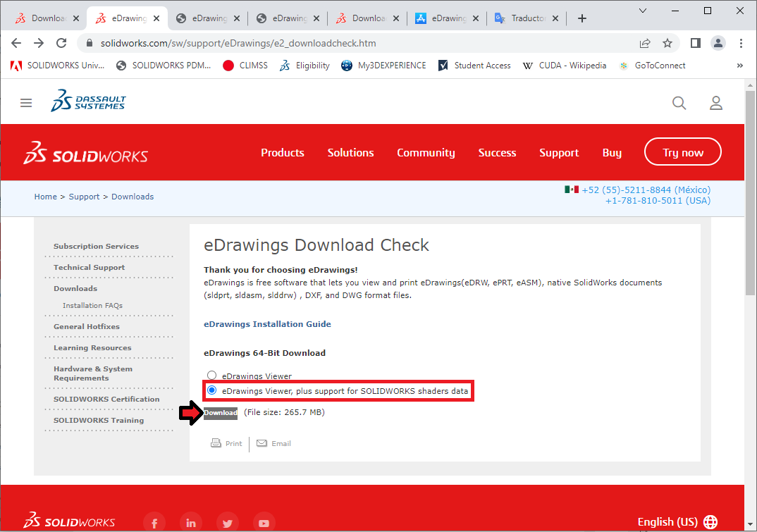This screenshot has width=757, height=532.
Task: Click the globe language icon
Action: click(710, 522)
